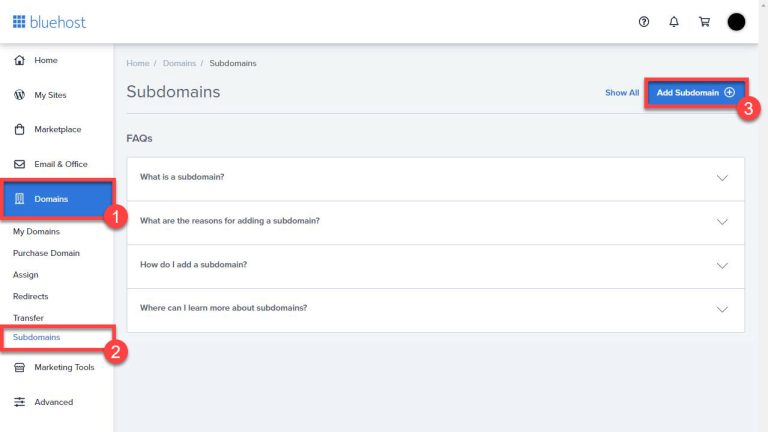The image size is (768, 432).
Task: Click the Advanced sliders icon
Action: tap(19, 402)
